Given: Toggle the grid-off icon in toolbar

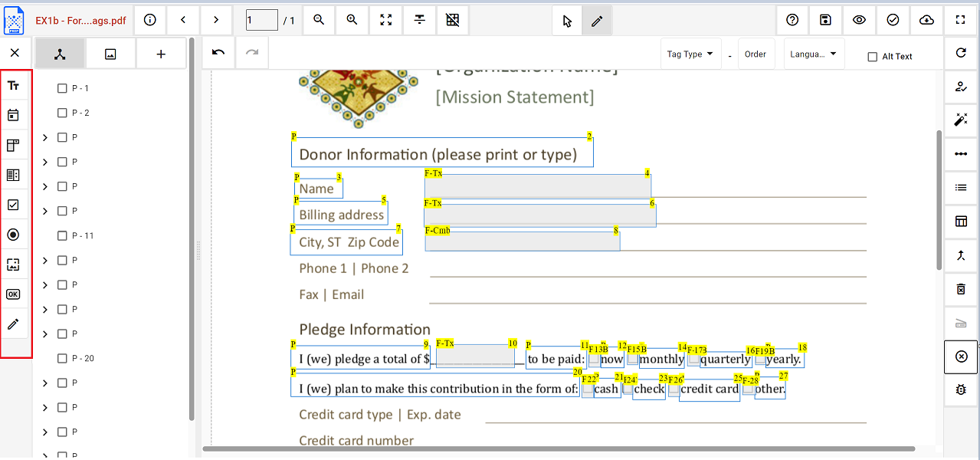Looking at the screenshot, I should coord(453,20).
